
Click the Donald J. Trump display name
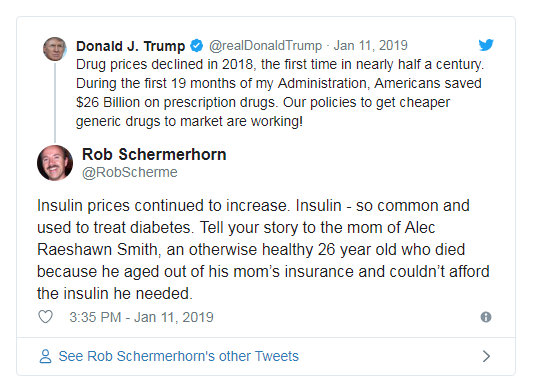[x=130, y=46]
